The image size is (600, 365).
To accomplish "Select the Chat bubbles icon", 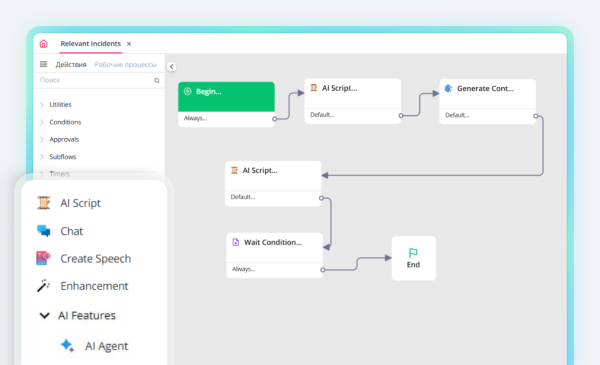I will coord(44,231).
